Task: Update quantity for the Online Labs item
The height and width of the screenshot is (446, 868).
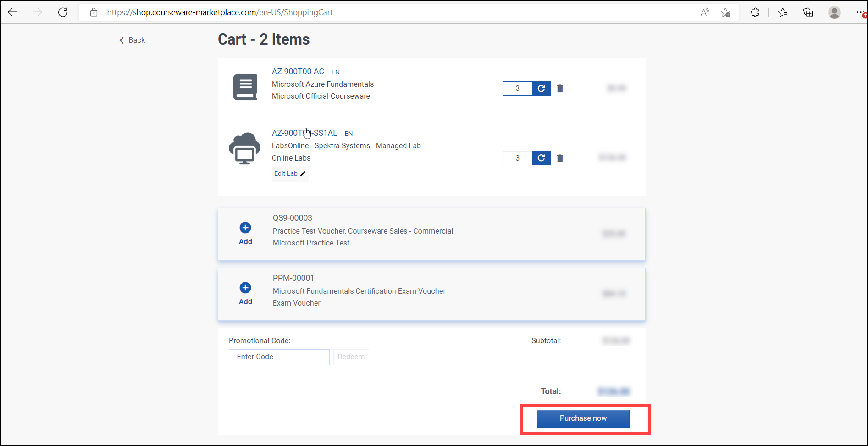Action: click(x=541, y=158)
